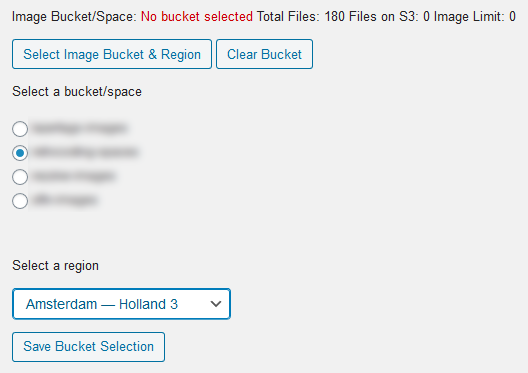Click Select Image Bucket & Region button

(112, 54)
